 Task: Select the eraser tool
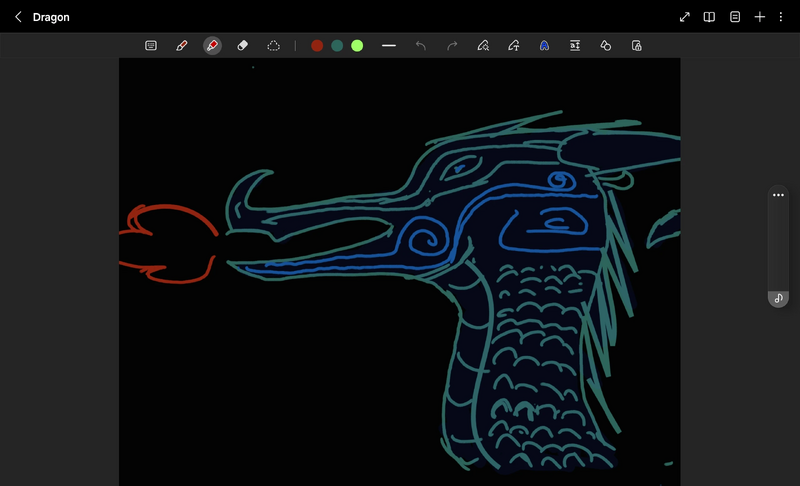(x=242, y=46)
